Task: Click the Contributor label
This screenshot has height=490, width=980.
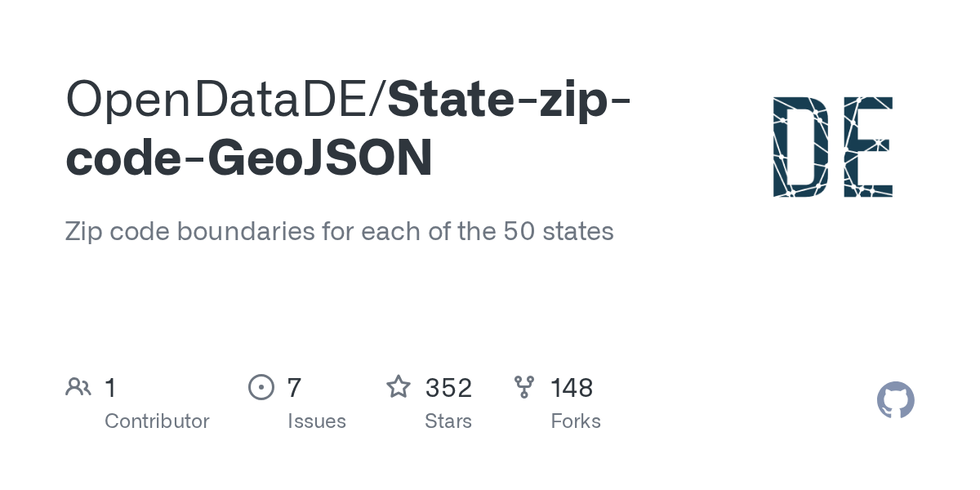Action: point(157,421)
